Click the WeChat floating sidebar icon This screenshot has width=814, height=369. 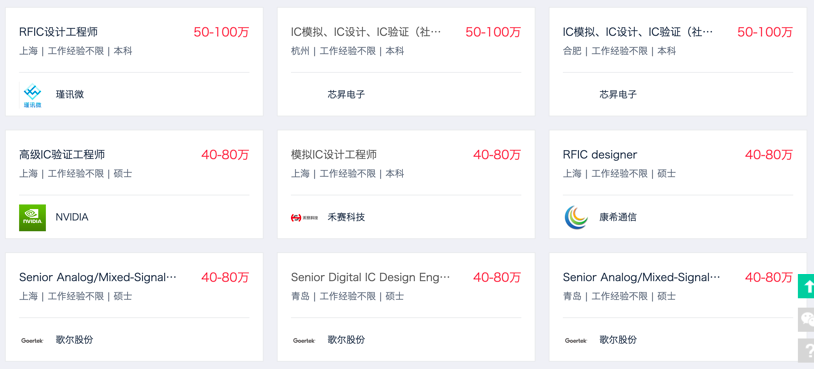pyautogui.click(x=806, y=319)
